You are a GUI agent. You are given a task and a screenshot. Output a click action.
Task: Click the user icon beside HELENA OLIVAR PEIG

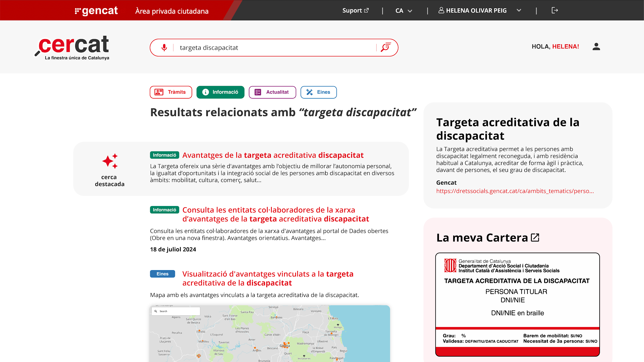click(x=441, y=10)
